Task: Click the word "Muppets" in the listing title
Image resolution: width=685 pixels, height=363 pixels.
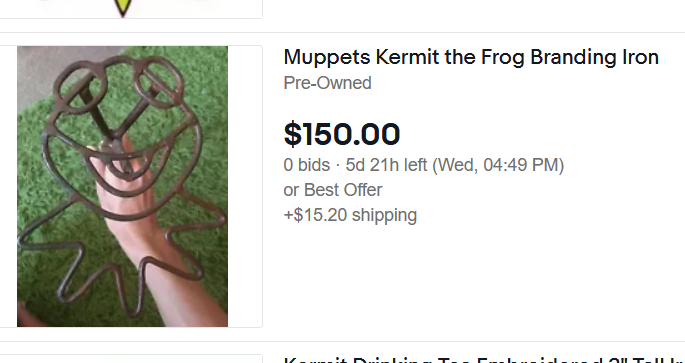Action: 327,58
